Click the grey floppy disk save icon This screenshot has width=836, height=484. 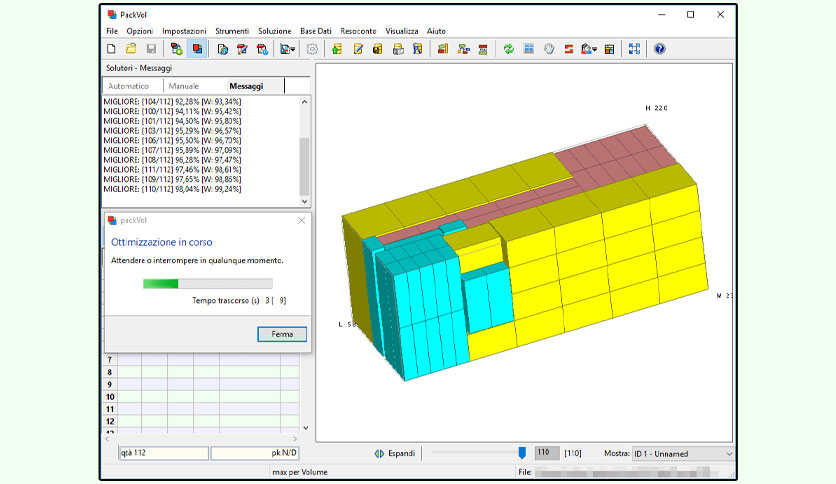coord(151,49)
